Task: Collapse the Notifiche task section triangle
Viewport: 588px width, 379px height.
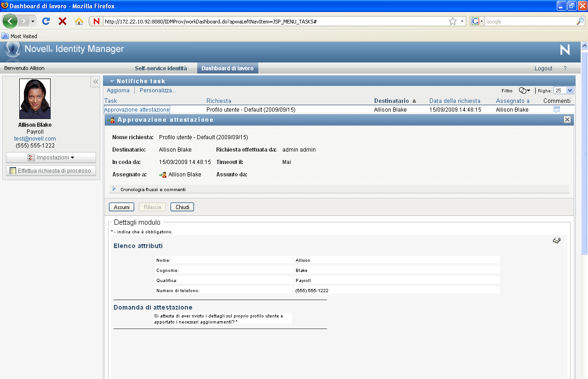Action: pyautogui.click(x=112, y=81)
